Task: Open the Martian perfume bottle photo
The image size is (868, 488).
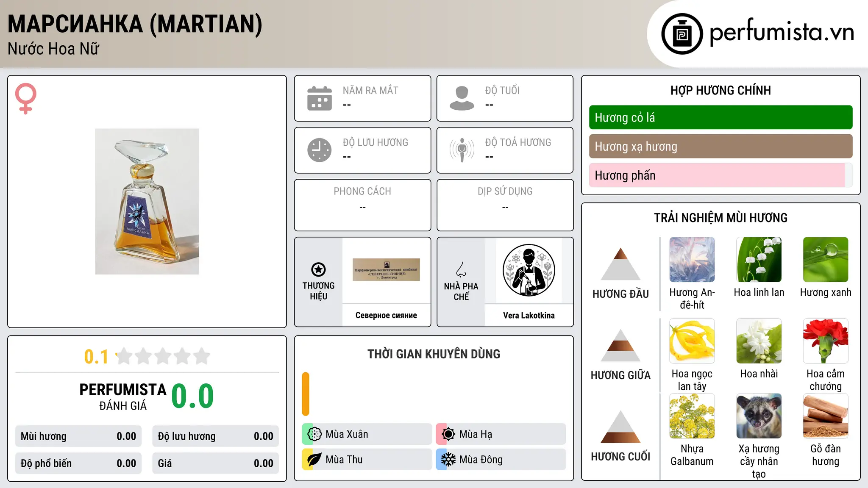Action: click(147, 202)
